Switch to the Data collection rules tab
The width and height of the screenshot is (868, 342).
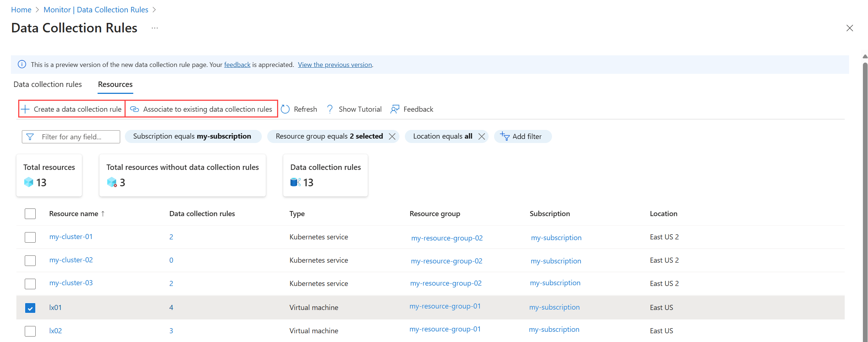click(48, 84)
